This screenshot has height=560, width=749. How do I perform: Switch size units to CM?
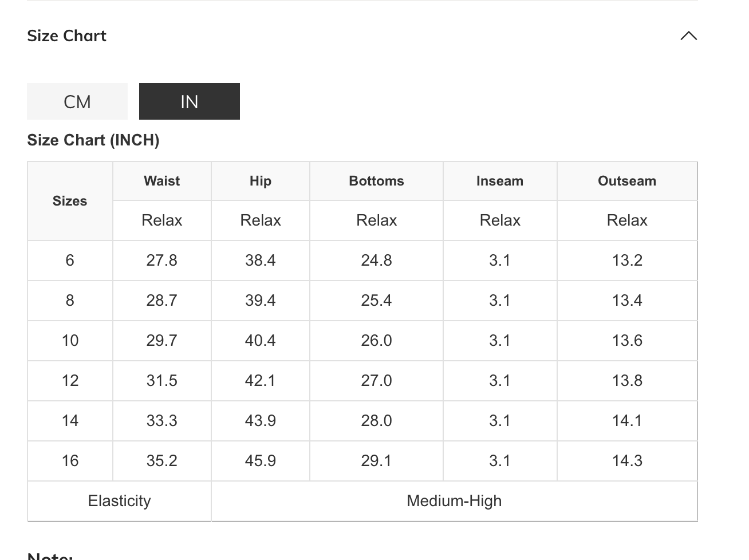[77, 101]
